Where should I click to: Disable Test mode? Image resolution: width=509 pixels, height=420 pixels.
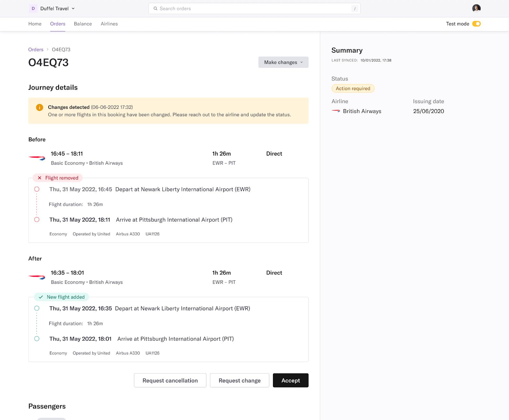(476, 24)
